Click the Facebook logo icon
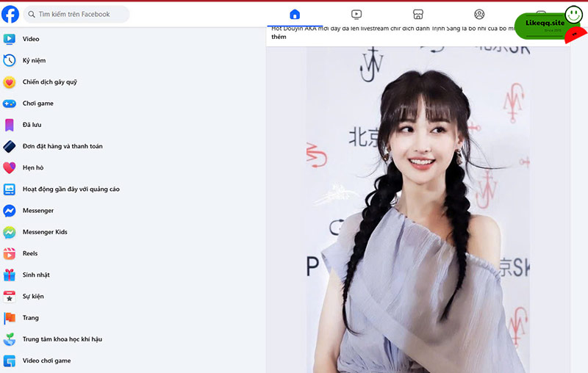The image size is (588, 373). click(10, 14)
